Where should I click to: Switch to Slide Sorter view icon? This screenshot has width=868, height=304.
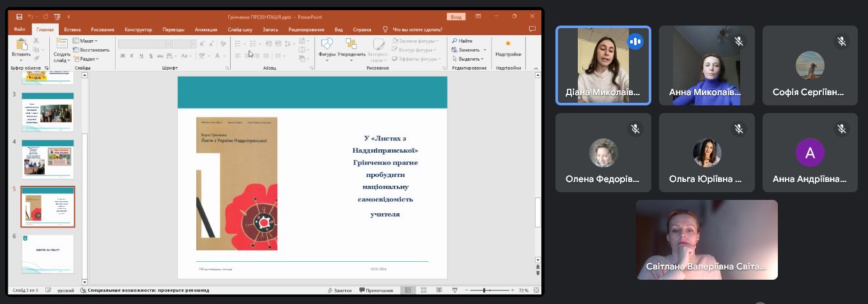click(421, 291)
